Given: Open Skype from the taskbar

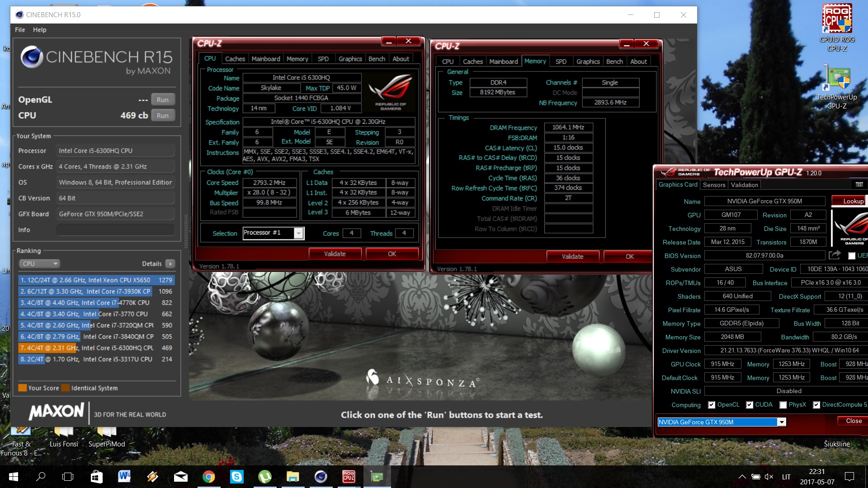Looking at the screenshot, I should click(x=236, y=477).
